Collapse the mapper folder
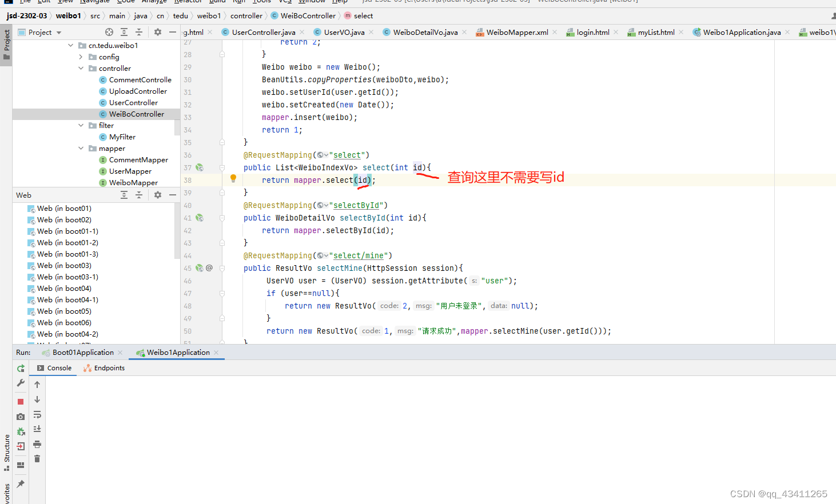 pyautogui.click(x=81, y=148)
